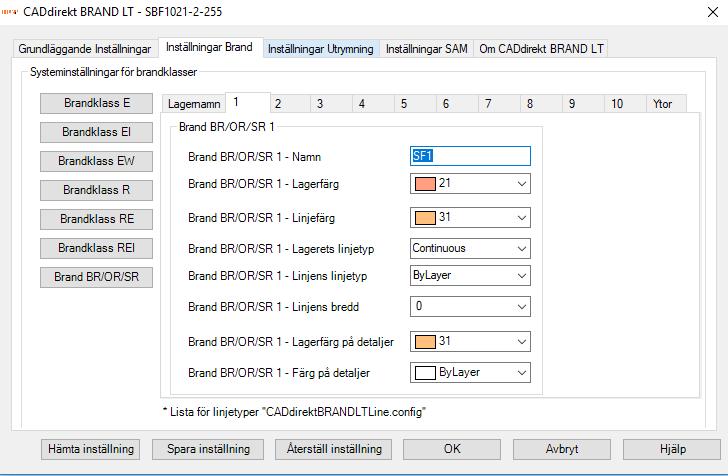Select sub-tab 9
Screen dimensions: 728x476
point(584,104)
